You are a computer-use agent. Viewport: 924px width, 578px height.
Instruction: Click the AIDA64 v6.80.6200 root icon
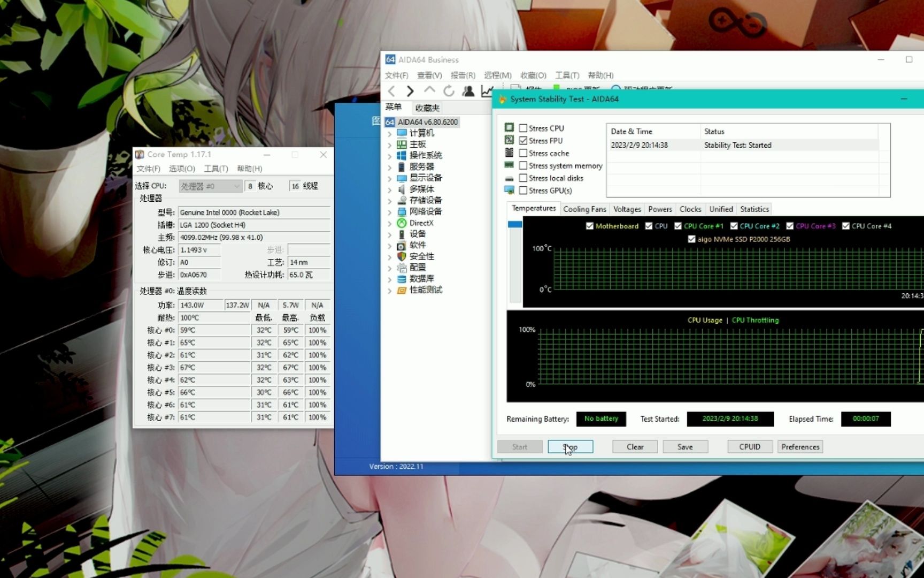pos(390,122)
